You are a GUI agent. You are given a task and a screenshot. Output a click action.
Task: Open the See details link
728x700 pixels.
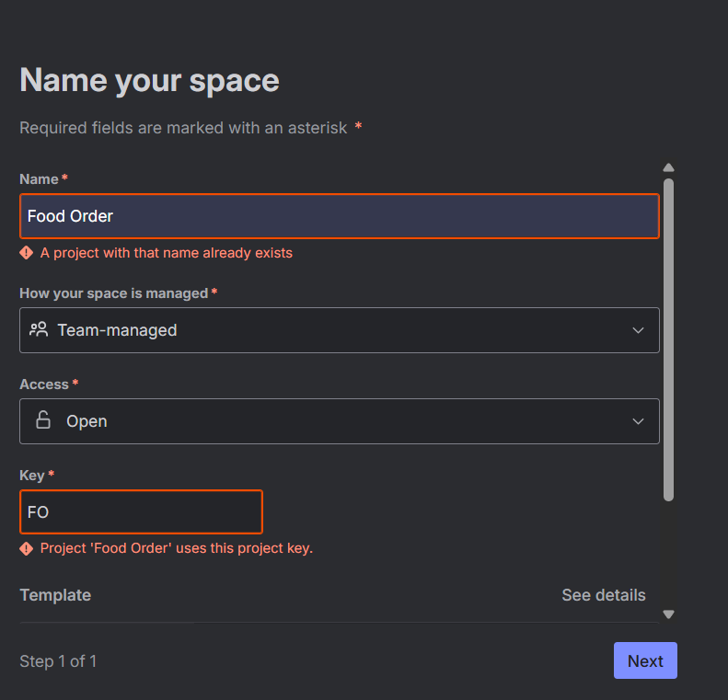click(x=603, y=595)
